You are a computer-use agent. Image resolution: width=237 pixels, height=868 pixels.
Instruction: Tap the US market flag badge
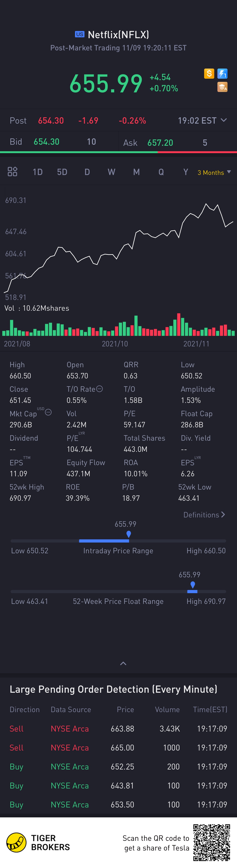80,34
